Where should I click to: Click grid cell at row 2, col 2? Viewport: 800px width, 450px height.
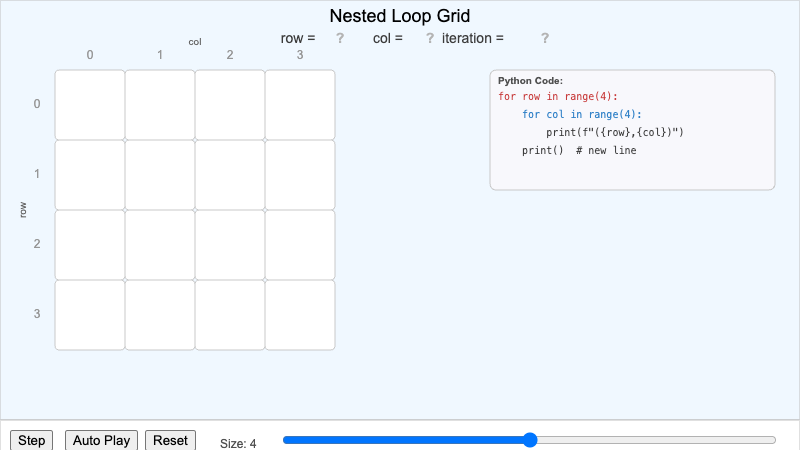coord(230,245)
